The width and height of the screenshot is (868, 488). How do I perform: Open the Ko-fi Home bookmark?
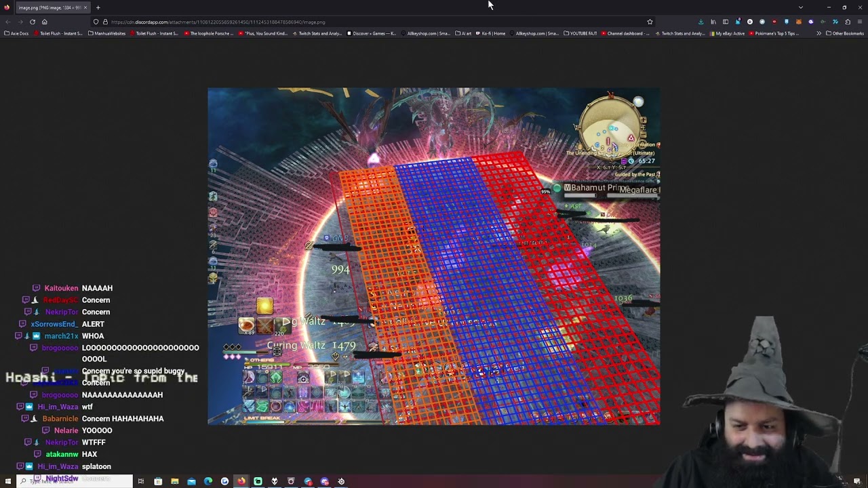[490, 33]
